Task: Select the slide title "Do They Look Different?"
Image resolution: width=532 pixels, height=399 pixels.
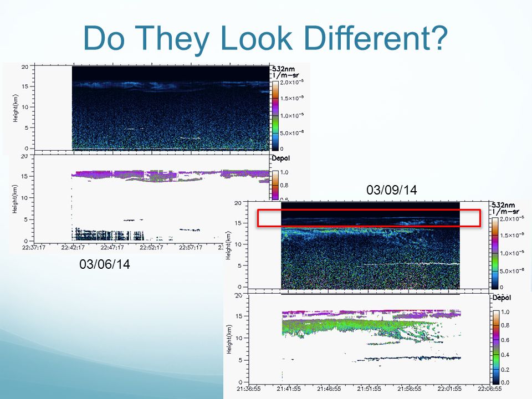Action: pos(265,38)
